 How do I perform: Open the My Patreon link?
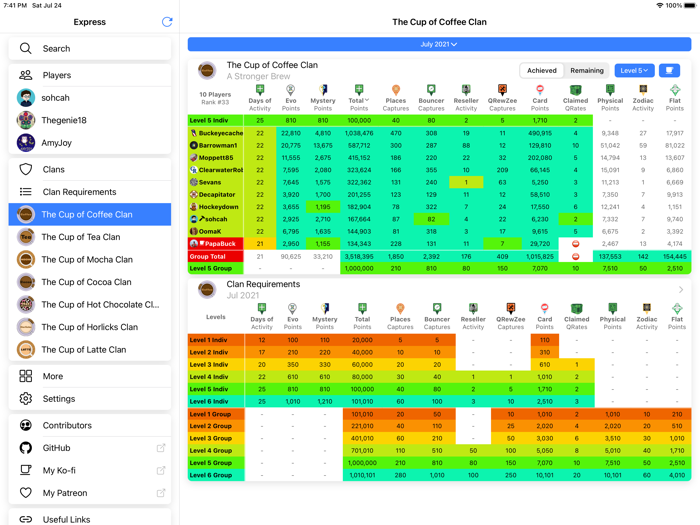coord(64,493)
